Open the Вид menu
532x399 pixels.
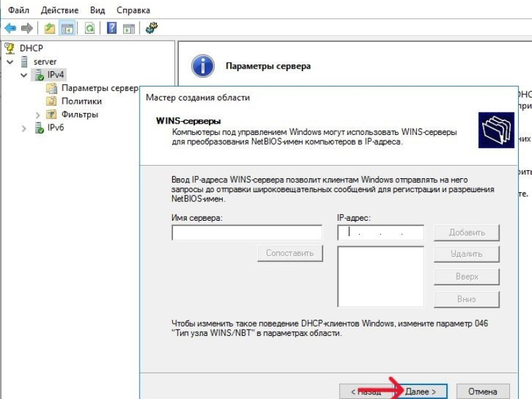(97, 10)
